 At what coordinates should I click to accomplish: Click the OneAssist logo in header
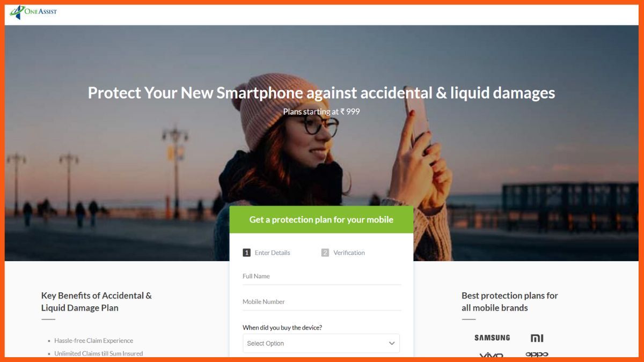coord(33,12)
